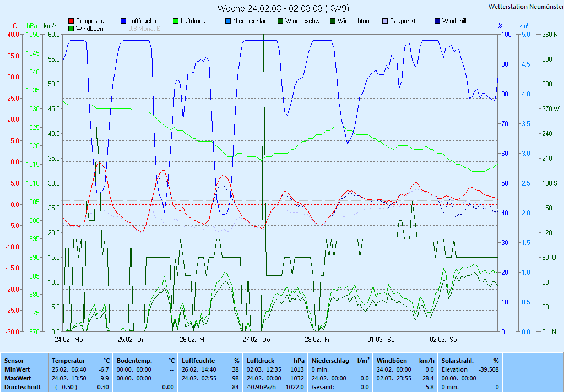This screenshot has height=392, width=564.
Task: Click the 01.03. Sa date axis label
Action: coord(381,340)
